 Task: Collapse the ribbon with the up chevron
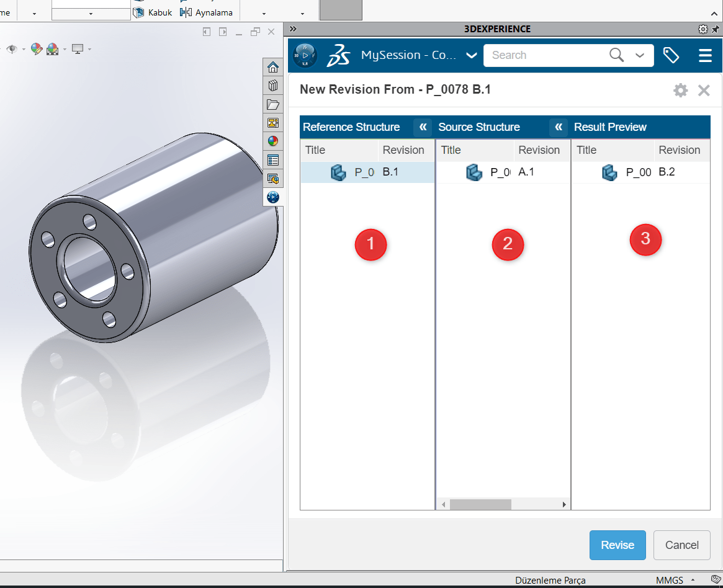tap(714, 14)
